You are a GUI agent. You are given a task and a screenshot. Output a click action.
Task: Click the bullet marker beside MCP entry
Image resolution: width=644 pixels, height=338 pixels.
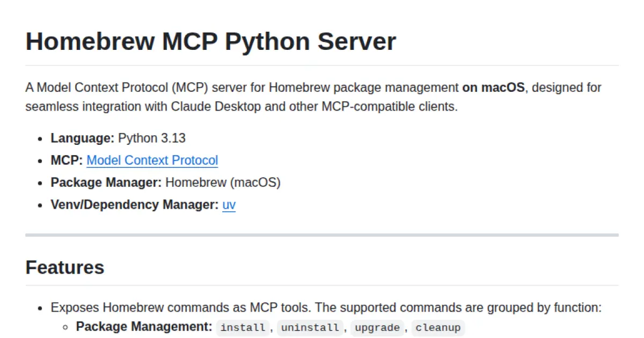pyautogui.click(x=40, y=160)
